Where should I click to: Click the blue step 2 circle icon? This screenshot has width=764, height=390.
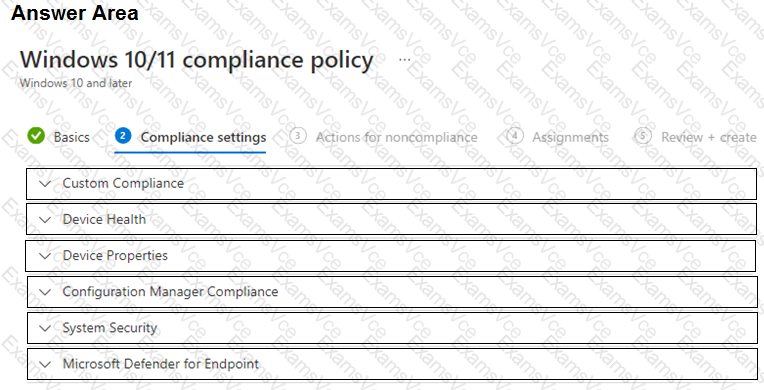[123, 136]
